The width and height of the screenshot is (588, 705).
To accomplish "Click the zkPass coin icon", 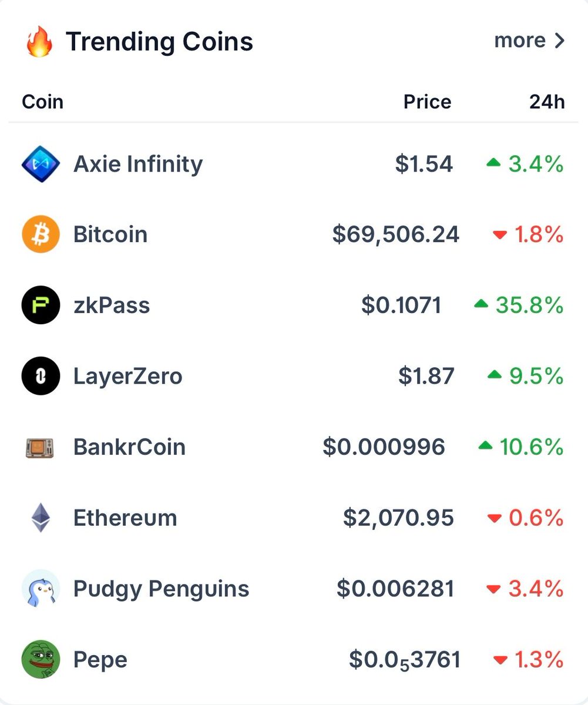I will (41, 305).
